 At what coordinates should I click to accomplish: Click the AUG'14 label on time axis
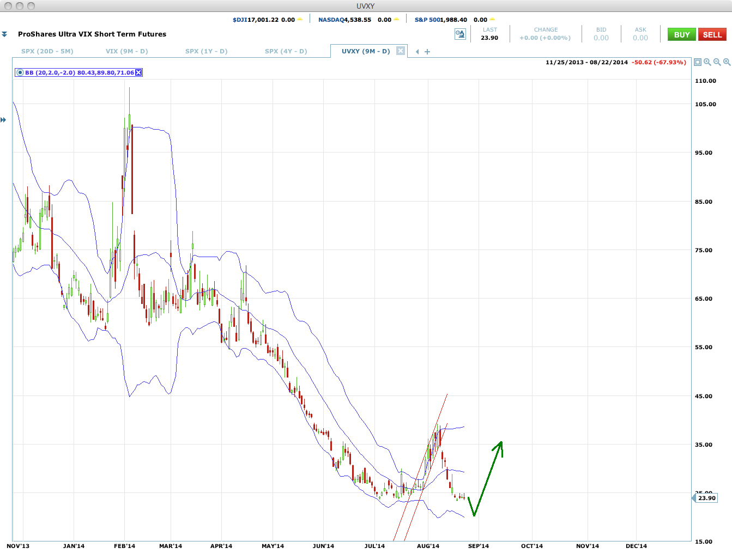point(428,546)
